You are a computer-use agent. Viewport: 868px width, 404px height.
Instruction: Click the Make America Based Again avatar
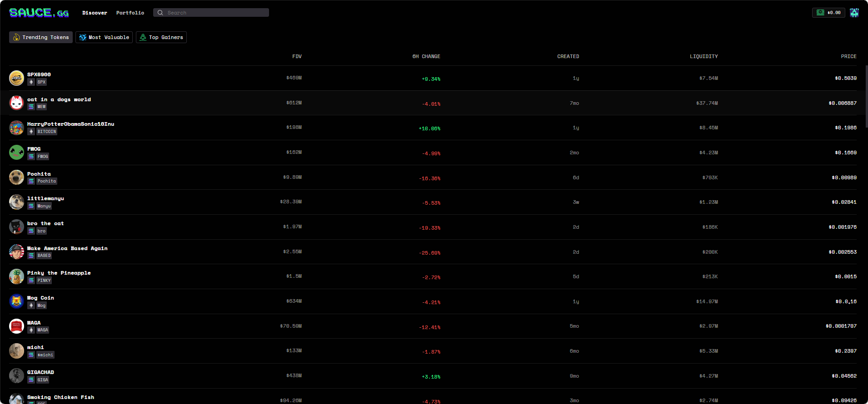tap(17, 252)
